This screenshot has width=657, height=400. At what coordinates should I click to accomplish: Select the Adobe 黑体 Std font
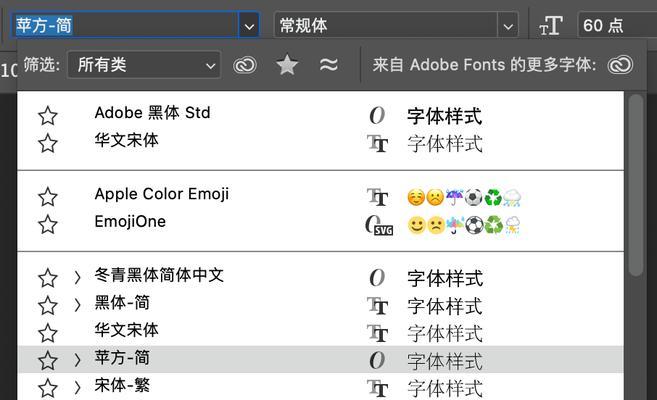tap(153, 113)
